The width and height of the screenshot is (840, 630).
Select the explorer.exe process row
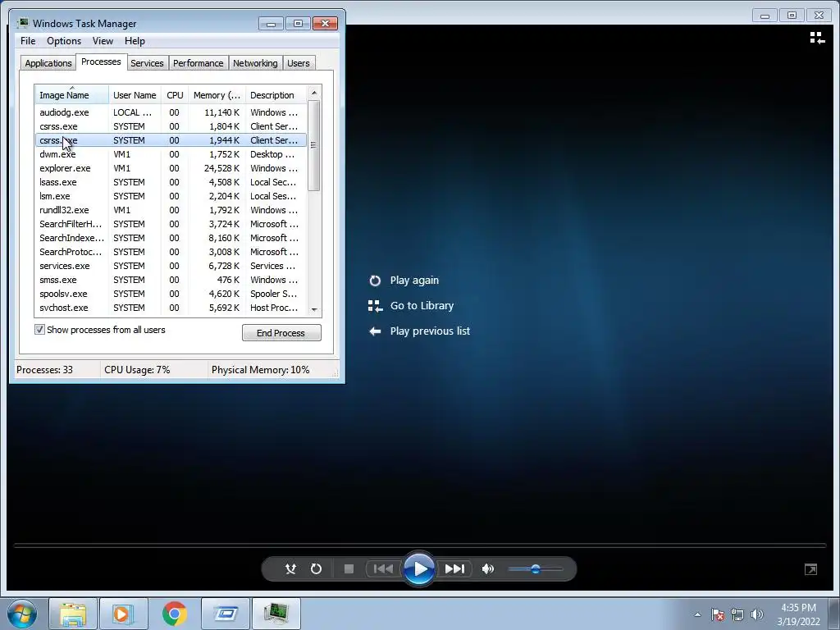tap(171, 168)
